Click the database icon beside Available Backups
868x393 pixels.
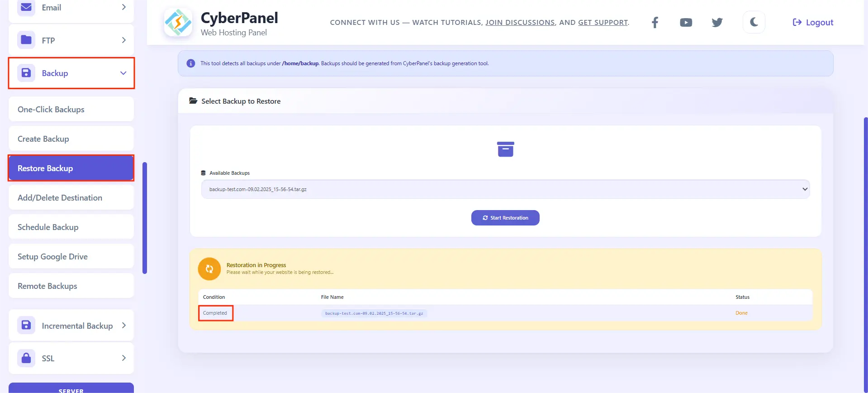[203, 173]
